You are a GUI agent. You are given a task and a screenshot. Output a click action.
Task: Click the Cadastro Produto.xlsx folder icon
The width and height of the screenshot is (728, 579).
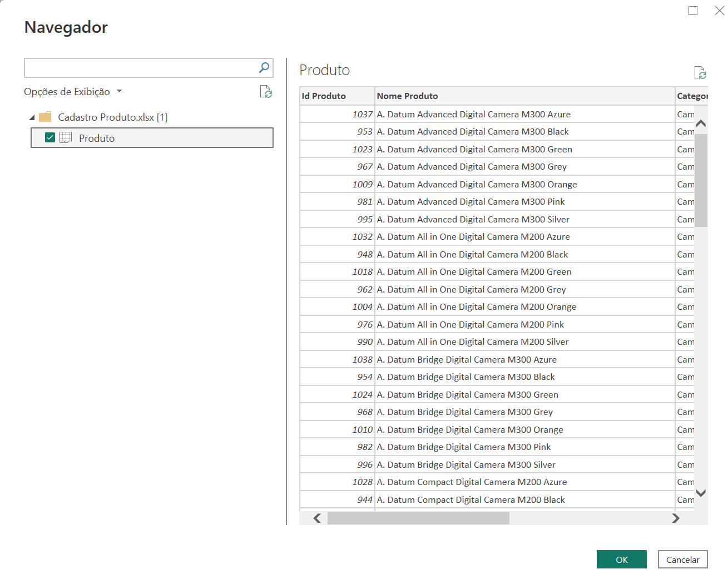pyautogui.click(x=45, y=117)
